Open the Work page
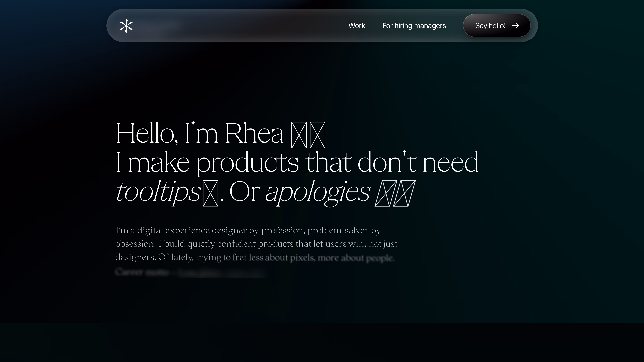Image resolution: width=644 pixels, height=362 pixels. pos(357,26)
